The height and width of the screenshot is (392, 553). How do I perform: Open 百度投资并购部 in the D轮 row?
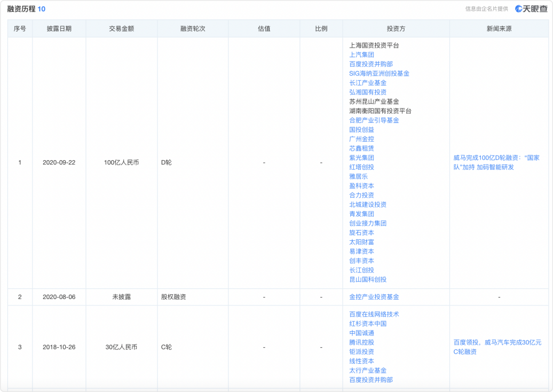tap(370, 64)
